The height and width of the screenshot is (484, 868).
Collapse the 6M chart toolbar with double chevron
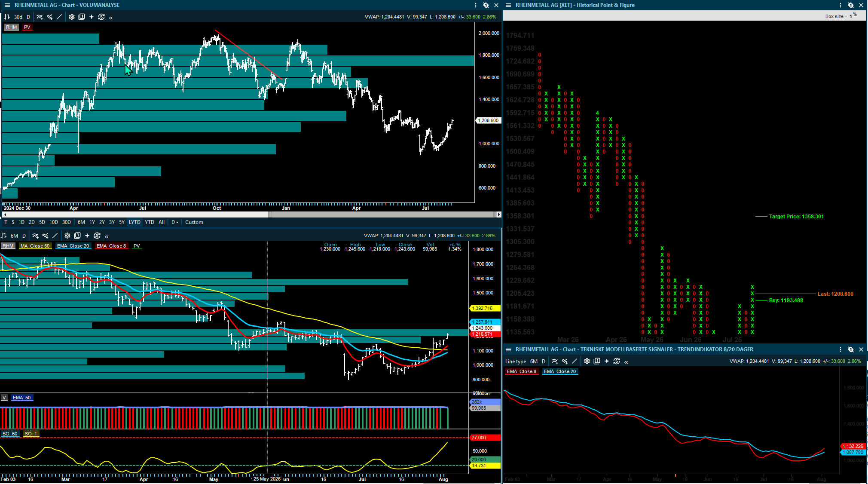[x=107, y=236]
